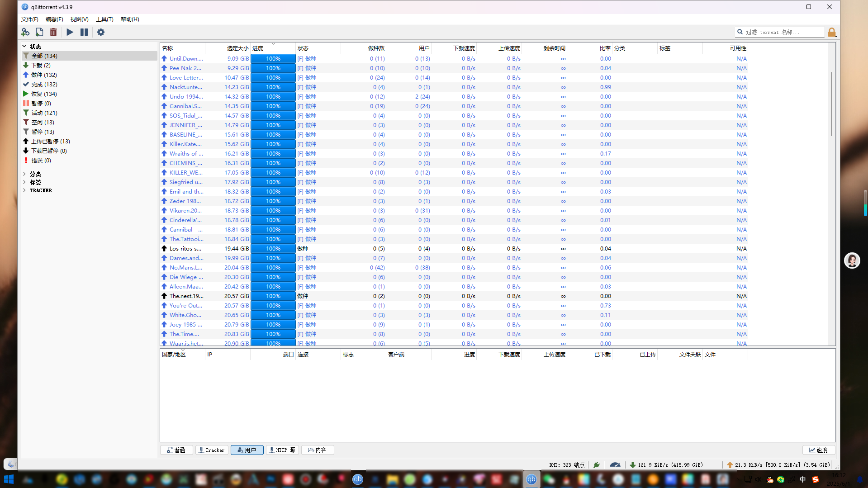
Task: Click the lock UI padlock icon
Action: tap(832, 32)
